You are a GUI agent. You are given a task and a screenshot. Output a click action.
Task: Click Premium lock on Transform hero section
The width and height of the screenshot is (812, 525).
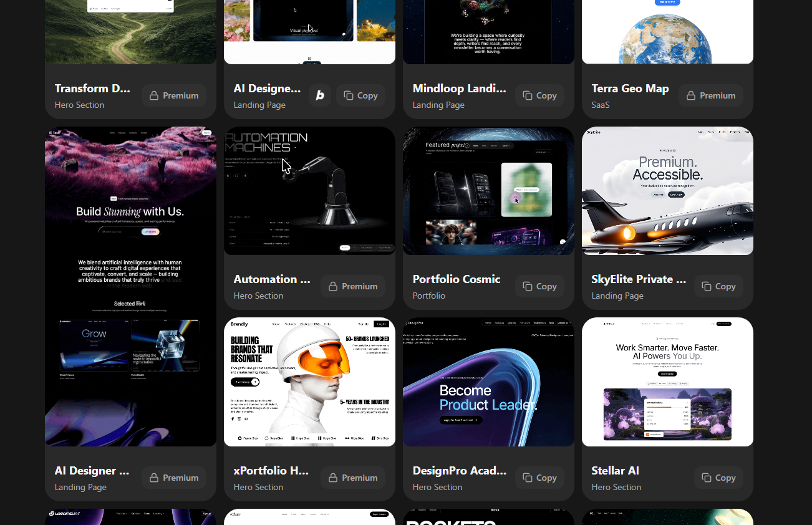click(174, 95)
